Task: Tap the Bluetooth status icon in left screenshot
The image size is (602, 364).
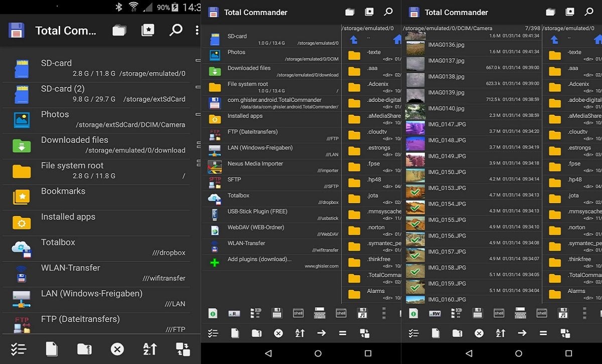Action: (119, 7)
